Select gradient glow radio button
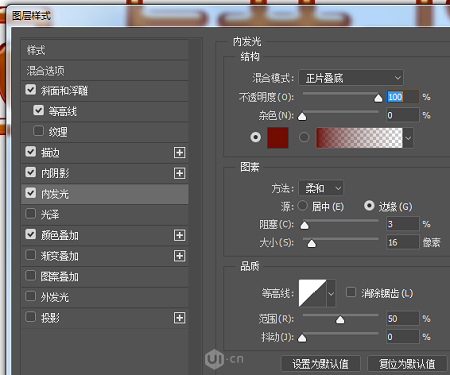450x375 pixels. (x=304, y=137)
